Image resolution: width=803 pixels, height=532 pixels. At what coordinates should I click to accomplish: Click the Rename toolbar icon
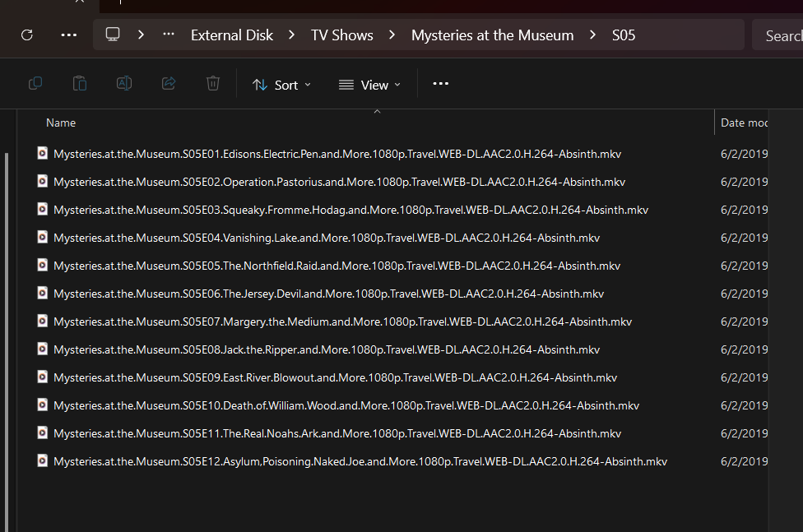tap(124, 84)
